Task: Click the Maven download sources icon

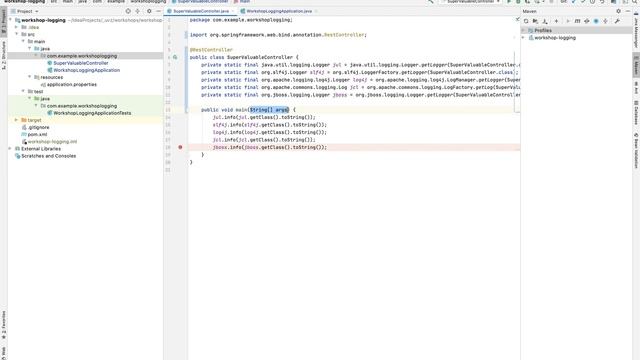Action: 545,21
